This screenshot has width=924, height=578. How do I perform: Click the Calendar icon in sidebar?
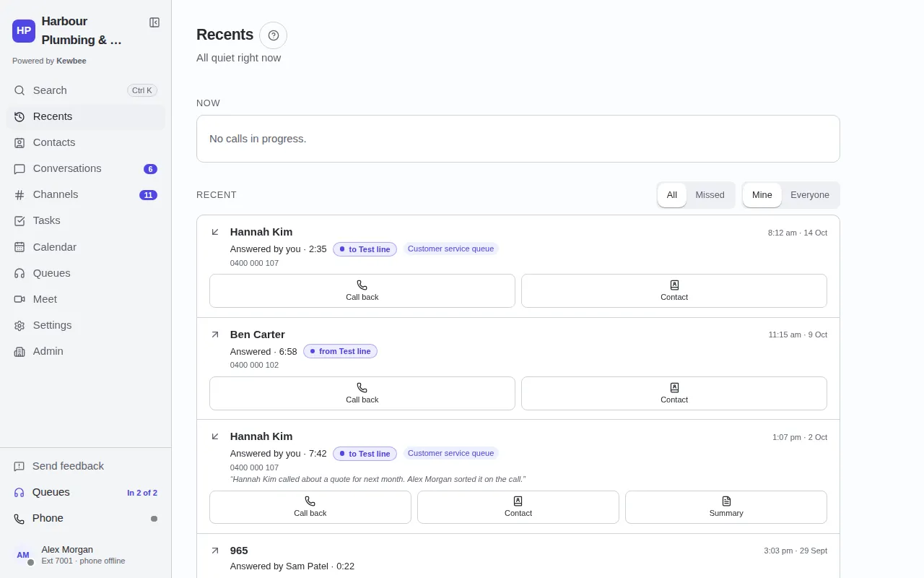tap(19, 247)
